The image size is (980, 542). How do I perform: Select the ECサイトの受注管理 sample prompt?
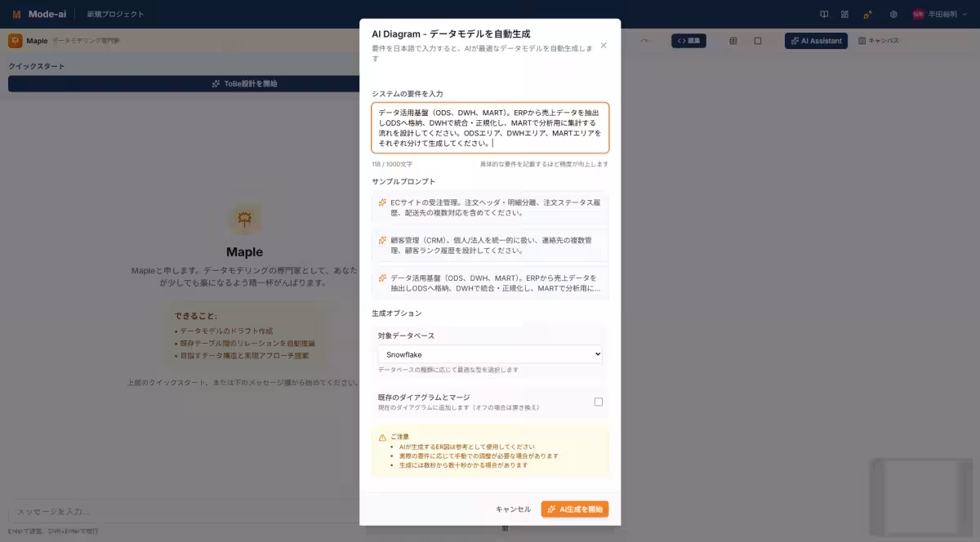point(488,209)
